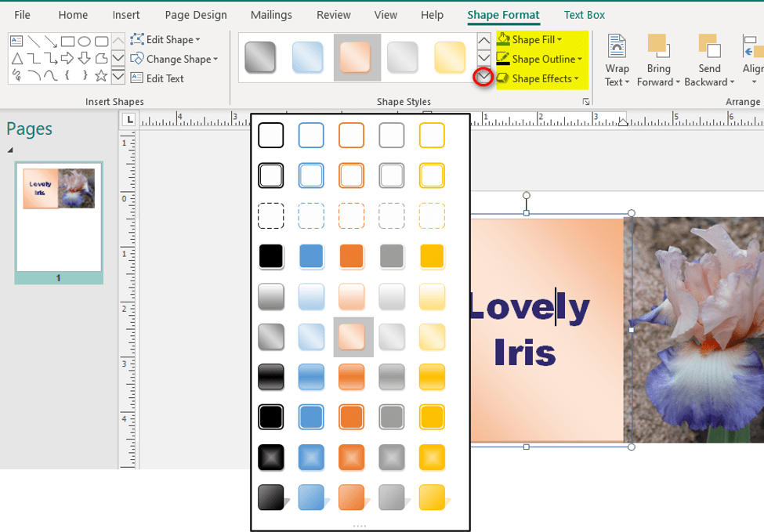Open the Change Shape dropdown
This screenshot has height=532, width=764.
[175, 59]
